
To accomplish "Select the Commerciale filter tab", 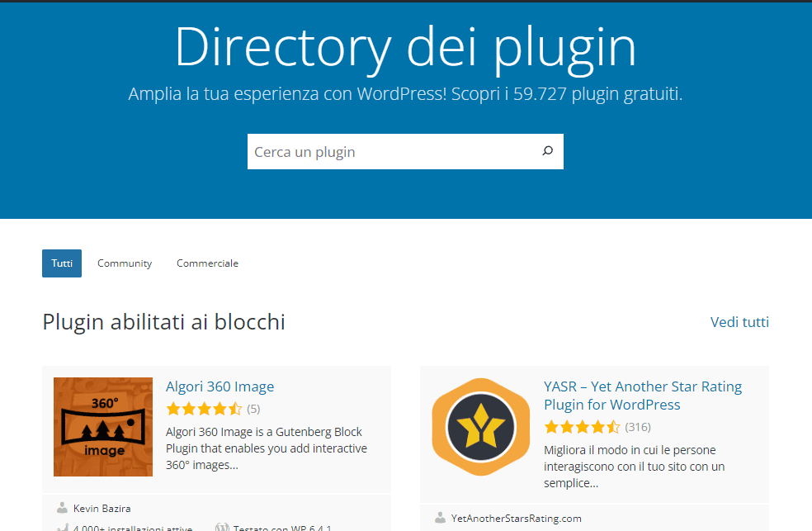I will tap(207, 263).
